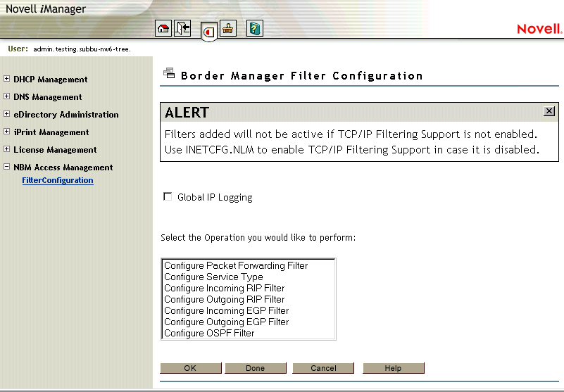Open the Home icon in toolbar
The height and width of the screenshot is (392, 564).
pos(163,28)
